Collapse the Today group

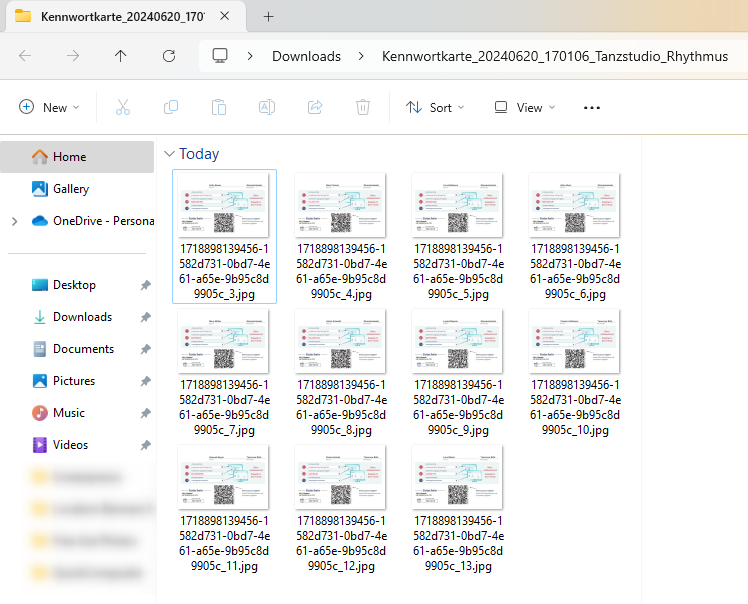click(169, 154)
